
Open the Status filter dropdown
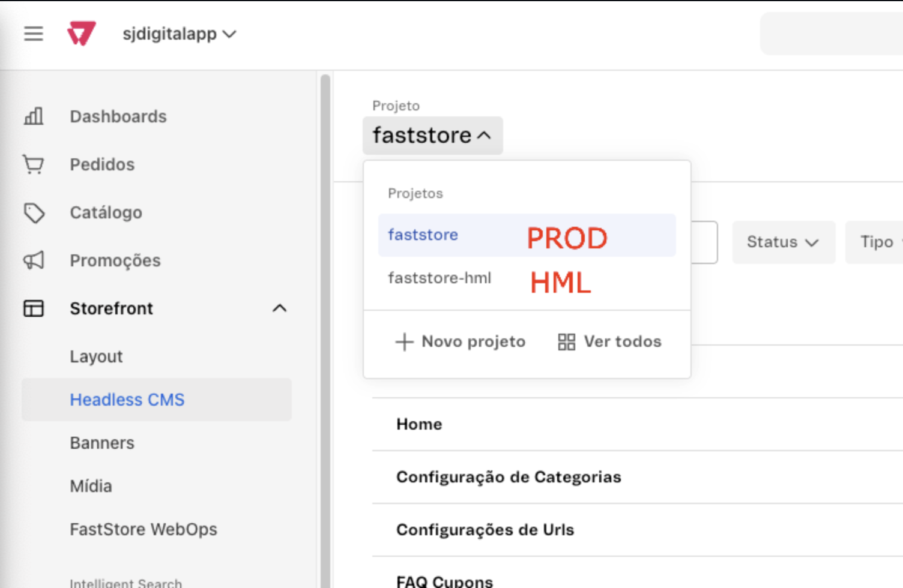783,242
